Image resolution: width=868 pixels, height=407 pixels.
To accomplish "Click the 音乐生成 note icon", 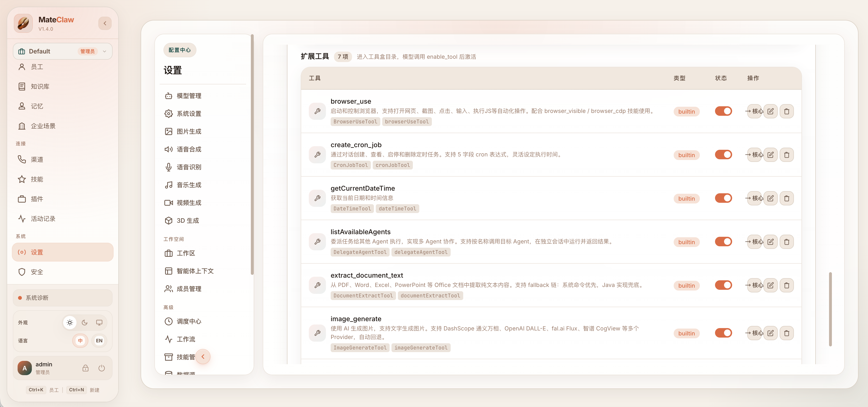I will (168, 185).
